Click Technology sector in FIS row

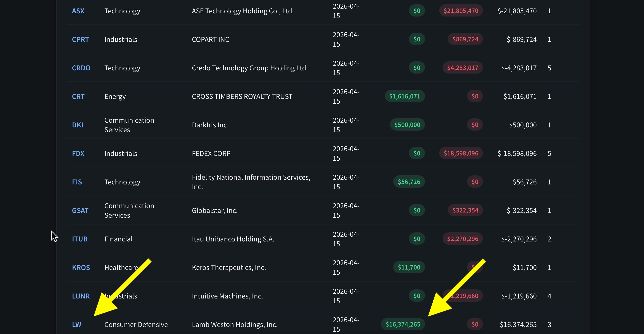coord(122,182)
